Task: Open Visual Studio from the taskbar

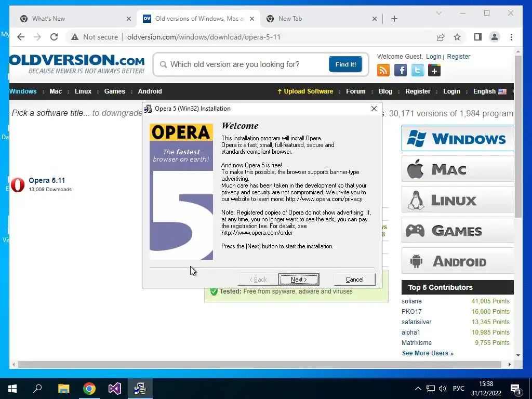Action: click(x=115, y=389)
